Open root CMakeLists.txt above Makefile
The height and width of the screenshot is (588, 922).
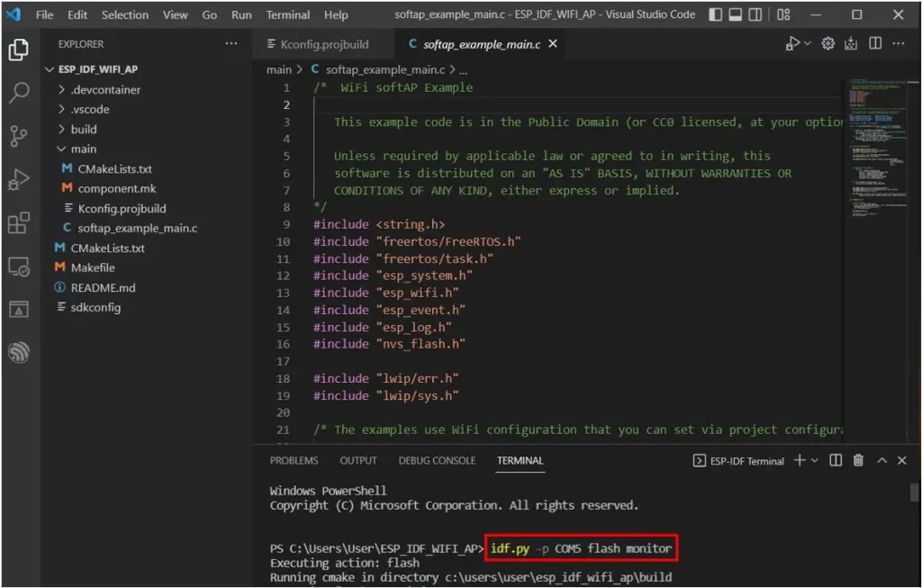click(x=147, y=249)
